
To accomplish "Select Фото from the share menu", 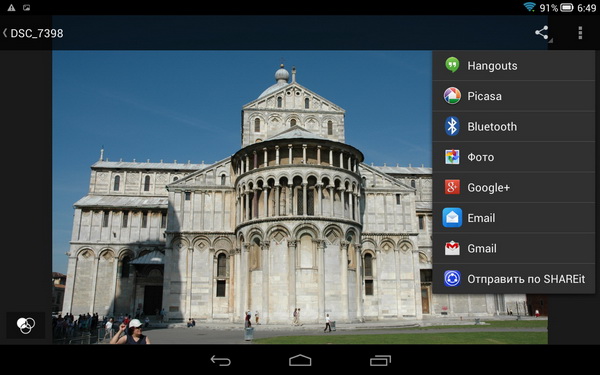I will [514, 157].
